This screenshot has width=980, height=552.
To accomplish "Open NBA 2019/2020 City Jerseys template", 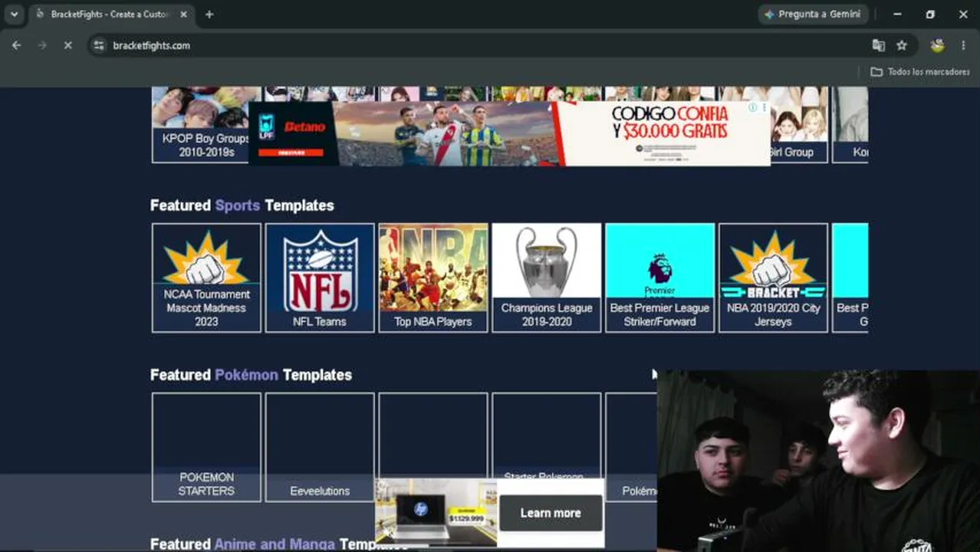I will point(773,278).
